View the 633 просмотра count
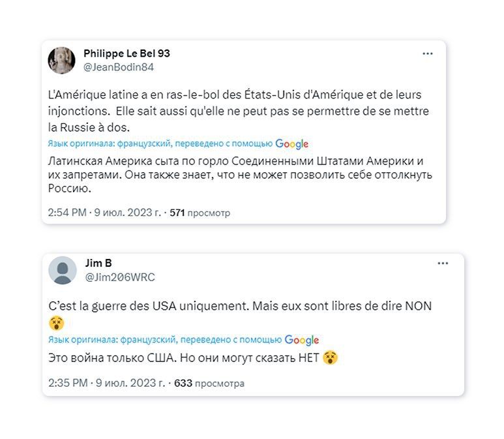This screenshot has width=504, height=439. (209, 383)
